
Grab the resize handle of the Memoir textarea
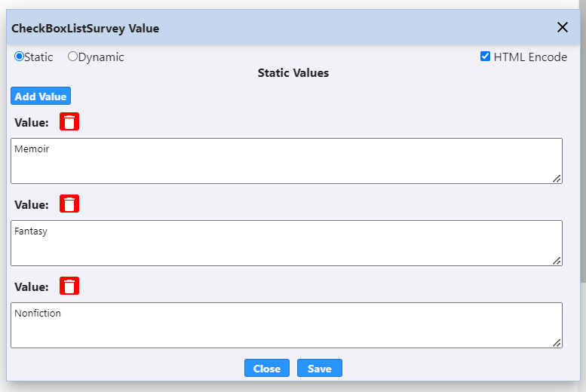click(x=557, y=179)
